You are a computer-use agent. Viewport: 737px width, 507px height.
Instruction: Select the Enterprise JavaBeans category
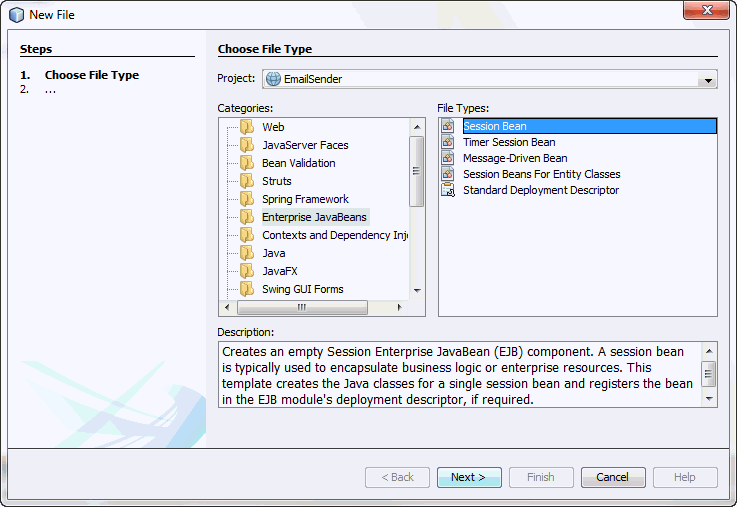314,217
